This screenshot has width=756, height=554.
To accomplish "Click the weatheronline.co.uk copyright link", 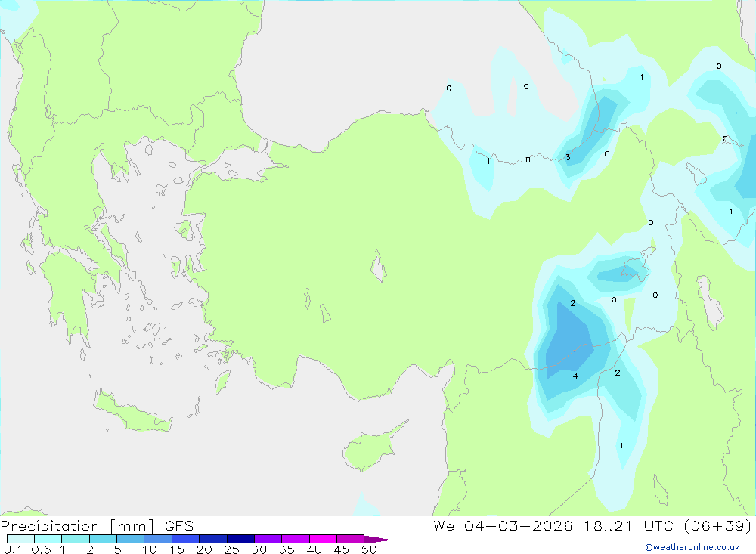I will [692, 547].
